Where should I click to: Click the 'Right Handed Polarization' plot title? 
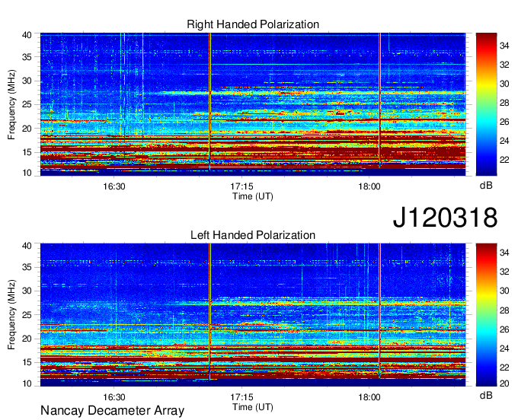click(x=253, y=24)
